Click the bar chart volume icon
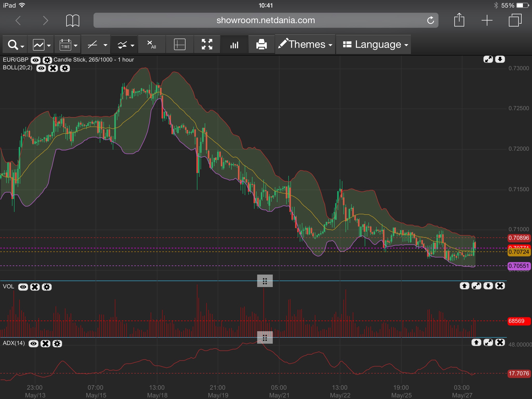532x399 pixels. (x=234, y=45)
